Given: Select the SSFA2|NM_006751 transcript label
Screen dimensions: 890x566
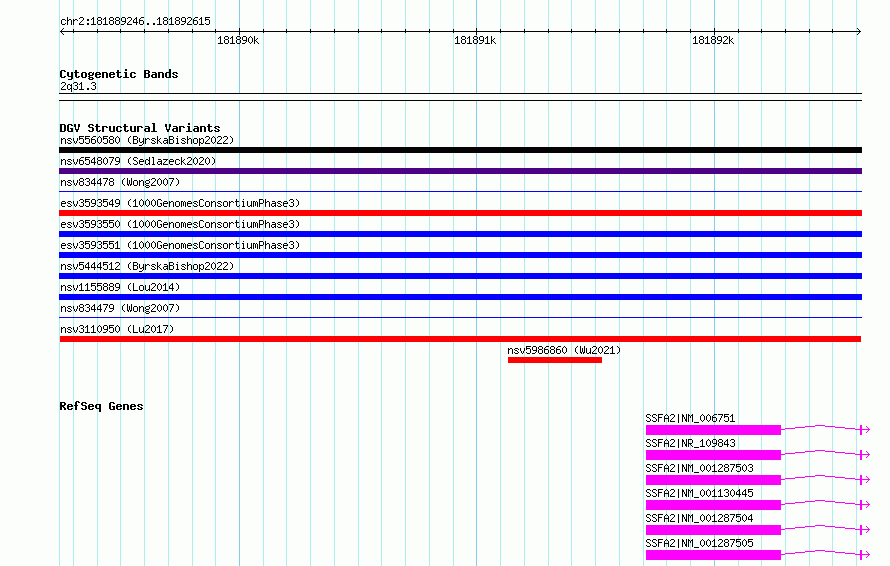Looking at the screenshot, I should pyautogui.click(x=690, y=418).
